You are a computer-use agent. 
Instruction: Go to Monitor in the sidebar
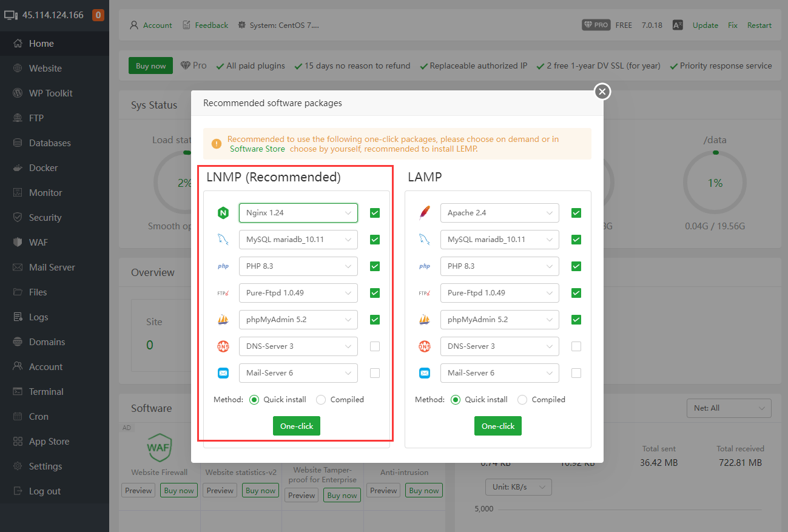tap(55, 193)
